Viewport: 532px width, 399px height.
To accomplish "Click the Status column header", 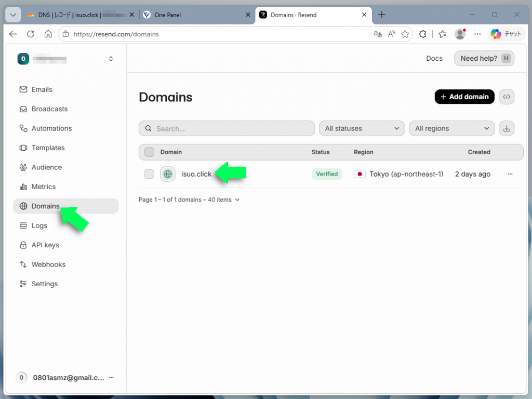I will point(321,152).
